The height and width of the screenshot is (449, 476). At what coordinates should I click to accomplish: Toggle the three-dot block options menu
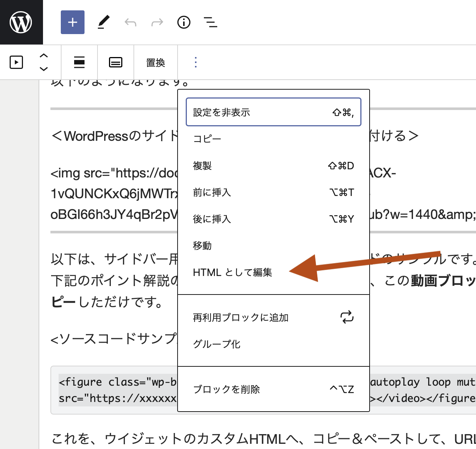point(196,62)
